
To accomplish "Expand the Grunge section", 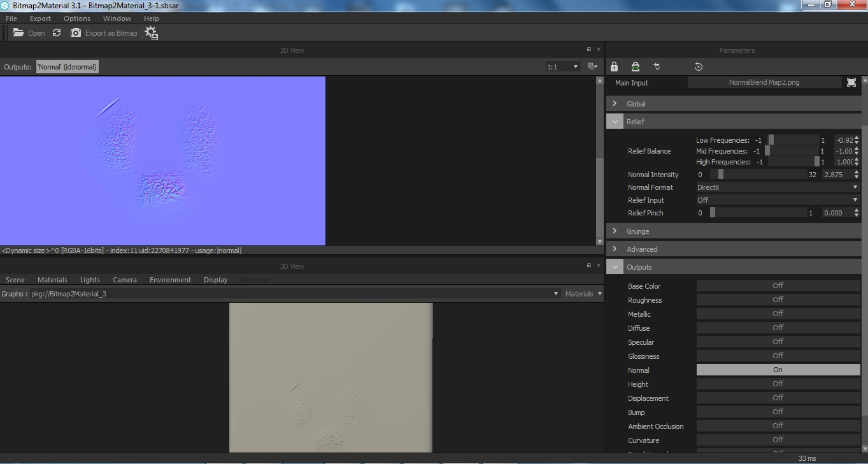I will pyautogui.click(x=615, y=231).
